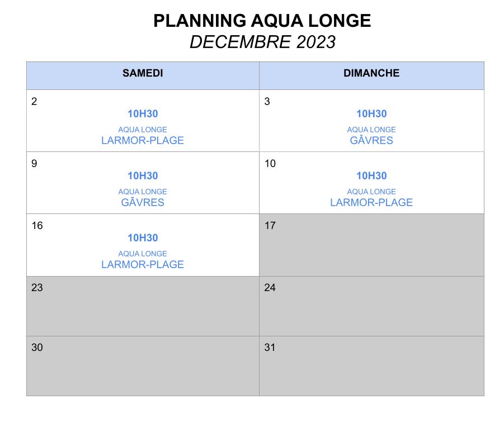Select the greyed-out date number 23

point(37,288)
